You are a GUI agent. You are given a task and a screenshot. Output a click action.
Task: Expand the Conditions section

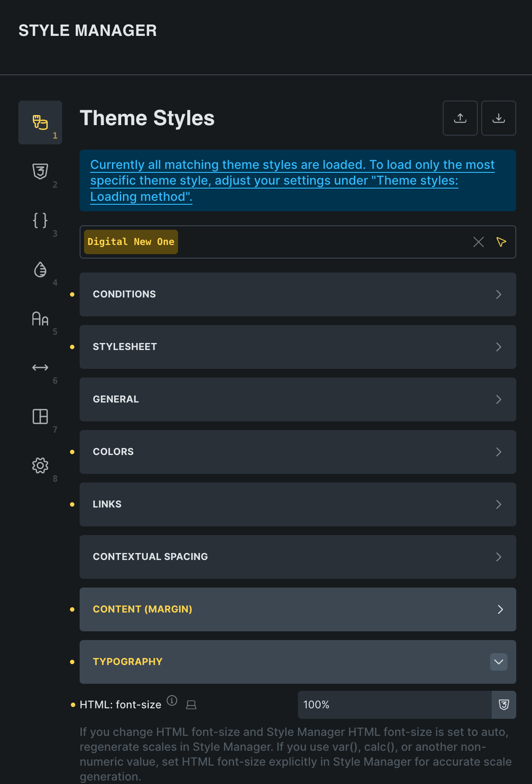[x=297, y=294]
